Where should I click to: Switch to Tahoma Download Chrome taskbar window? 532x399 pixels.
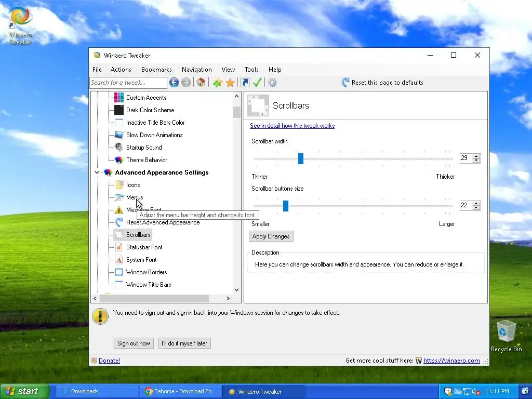pyautogui.click(x=180, y=392)
